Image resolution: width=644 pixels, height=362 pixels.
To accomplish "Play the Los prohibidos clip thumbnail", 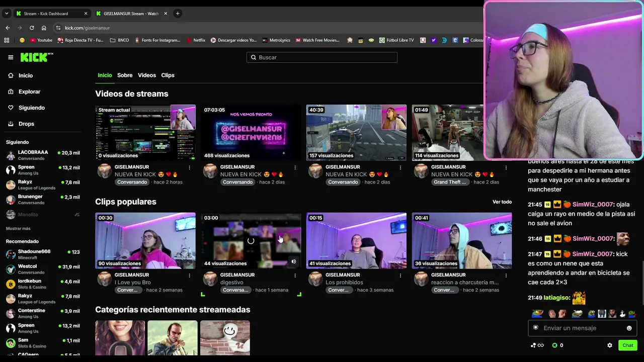I will (356, 241).
